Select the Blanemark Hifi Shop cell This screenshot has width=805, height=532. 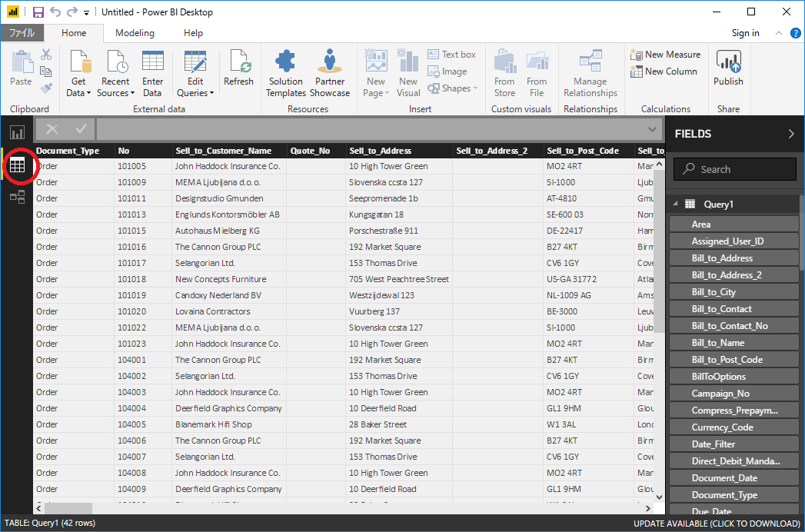coord(229,424)
